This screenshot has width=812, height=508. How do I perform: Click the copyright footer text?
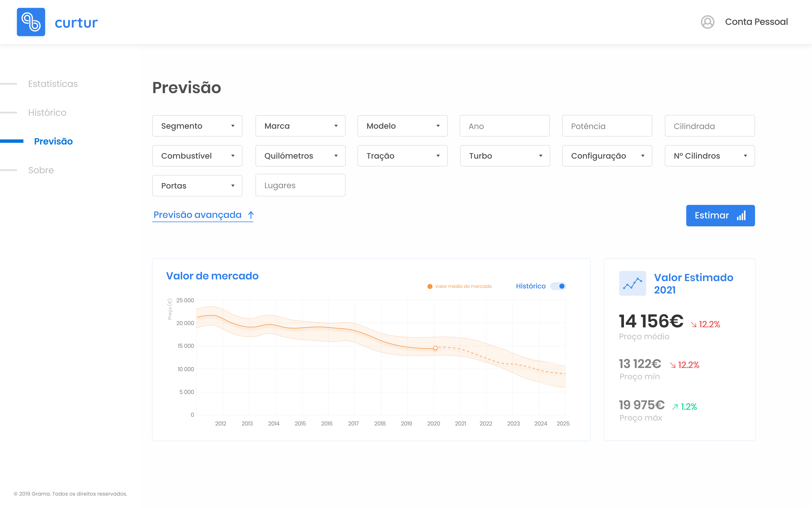tap(70, 494)
